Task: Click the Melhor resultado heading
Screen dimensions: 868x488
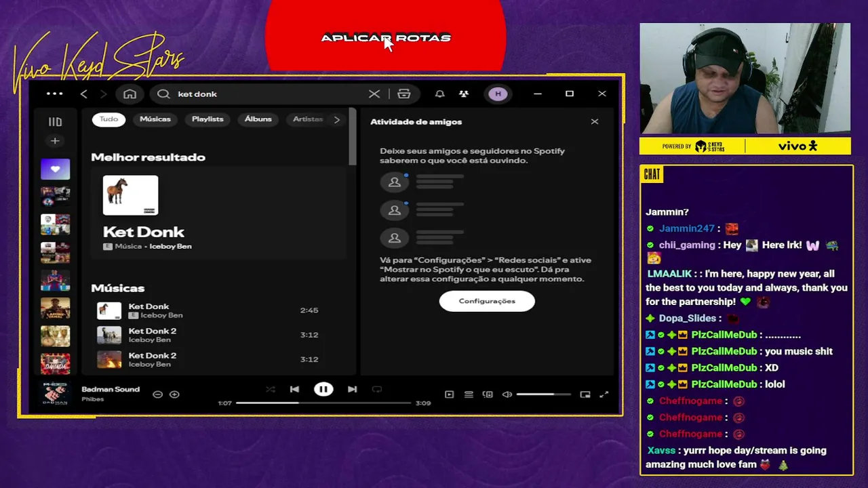Action: pos(148,157)
